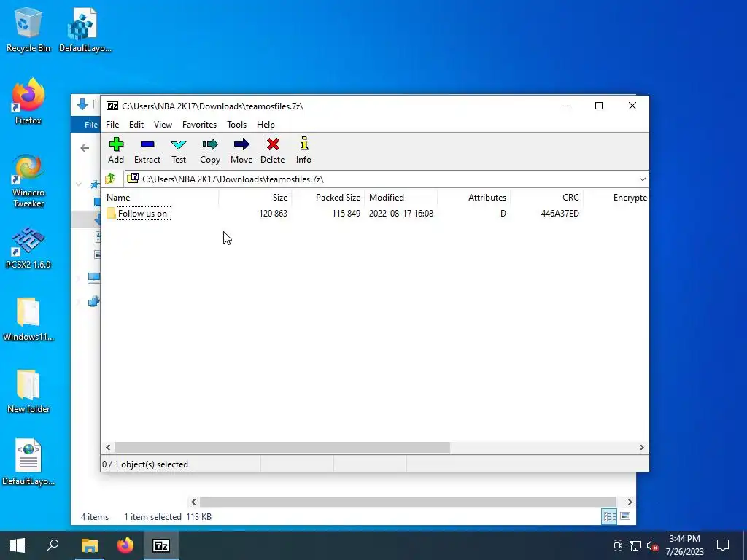Open Firefox from the taskbar
The width and height of the screenshot is (747, 560).
[125, 545]
